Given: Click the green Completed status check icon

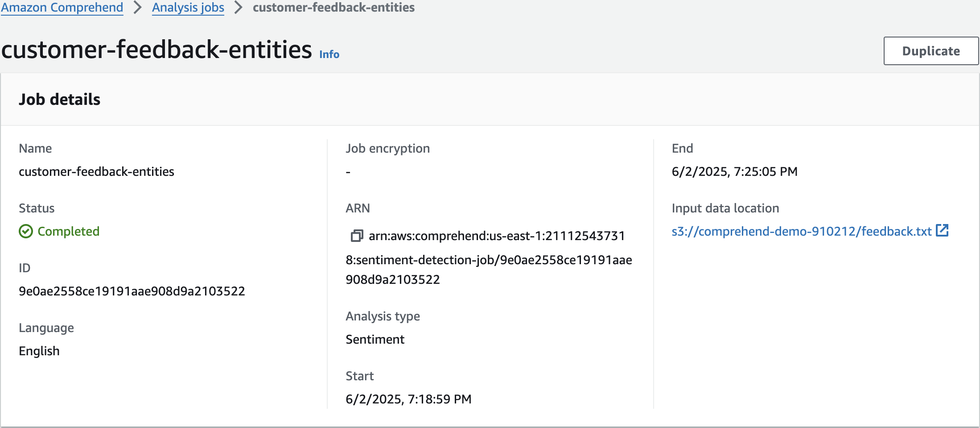Looking at the screenshot, I should [26, 231].
